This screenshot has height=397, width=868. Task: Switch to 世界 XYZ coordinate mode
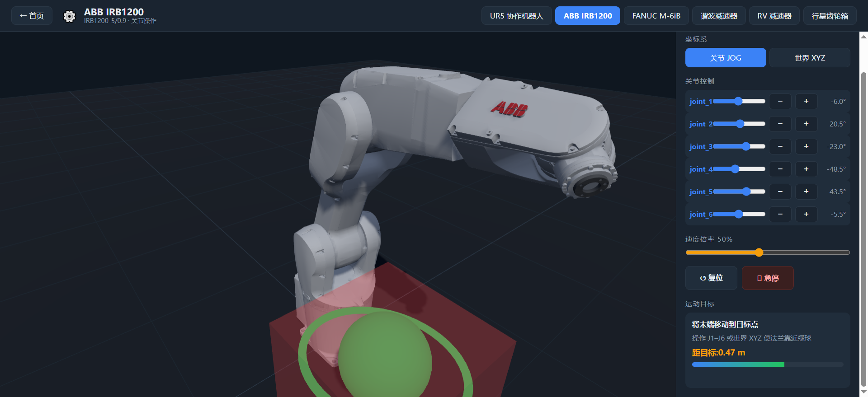(810, 58)
